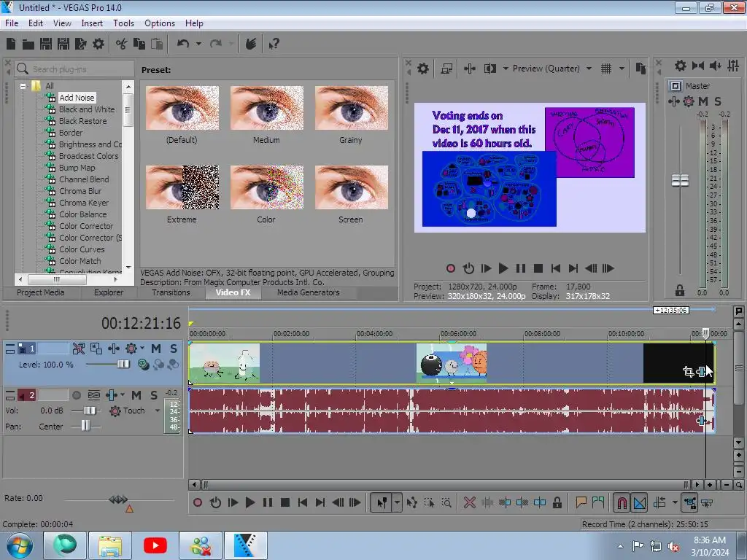Image resolution: width=747 pixels, height=560 pixels.
Task: Open the preview Overlays grid dropdown arrow
Action: [x=622, y=69]
